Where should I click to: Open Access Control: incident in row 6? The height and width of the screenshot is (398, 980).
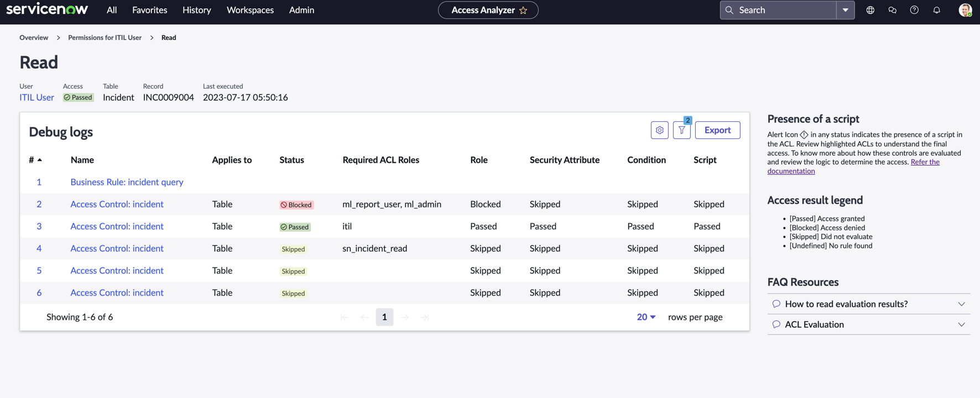pyautogui.click(x=117, y=293)
